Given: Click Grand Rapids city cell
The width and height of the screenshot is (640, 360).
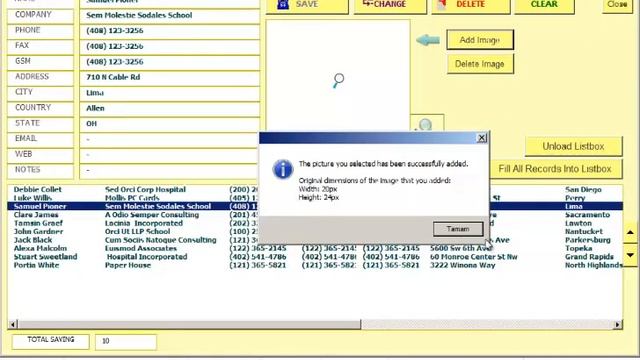Looking at the screenshot, I should tap(589, 257).
